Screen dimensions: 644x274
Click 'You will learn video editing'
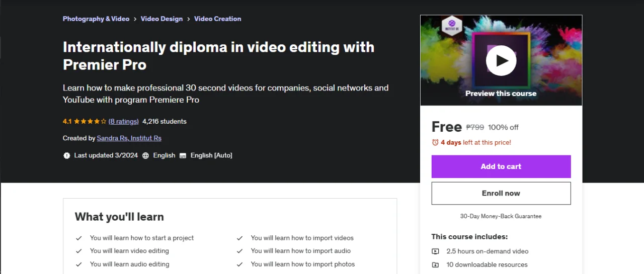tap(129, 251)
